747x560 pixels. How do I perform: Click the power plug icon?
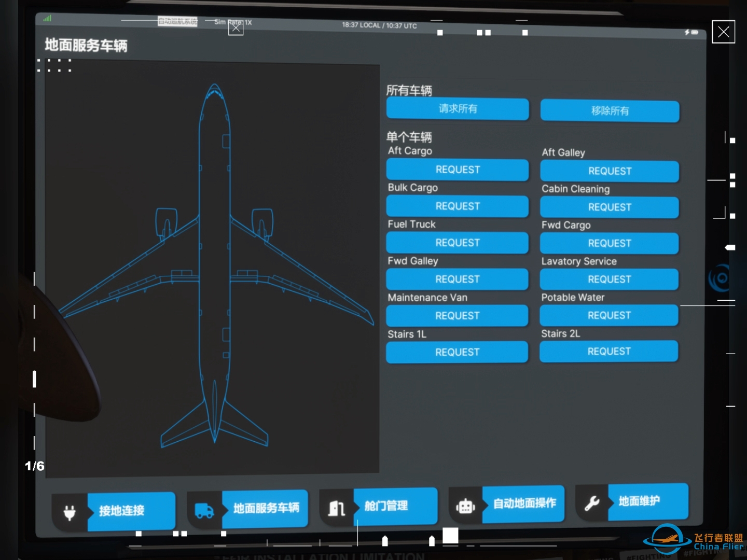coord(70,512)
